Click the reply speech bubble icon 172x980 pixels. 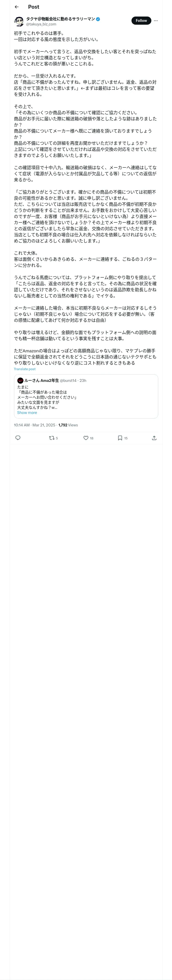coord(18,438)
